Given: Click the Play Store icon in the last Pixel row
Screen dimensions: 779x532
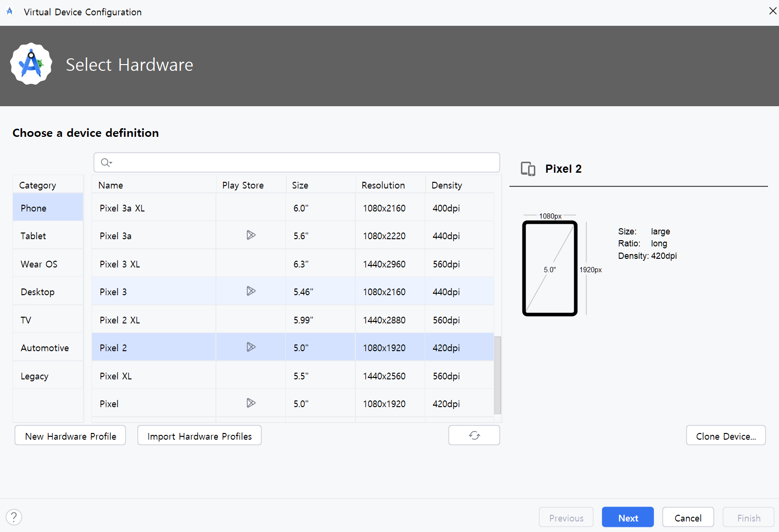Looking at the screenshot, I should [x=251, y=403].
